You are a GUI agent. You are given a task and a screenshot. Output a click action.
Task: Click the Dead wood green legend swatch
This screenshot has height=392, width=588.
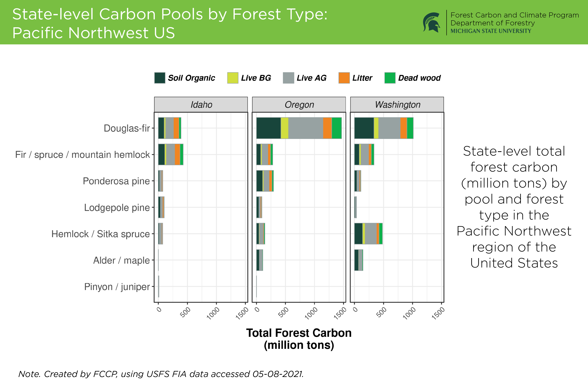tap(390, 78)
